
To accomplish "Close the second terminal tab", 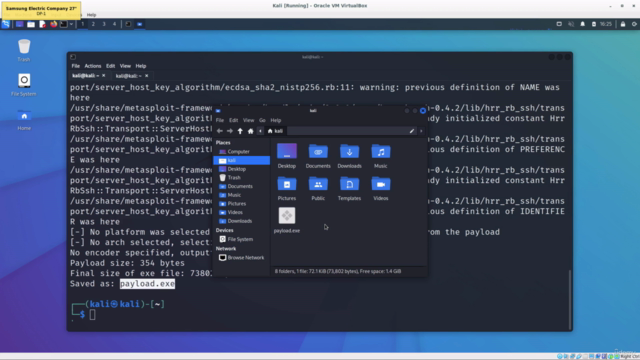I will (147, 76).
